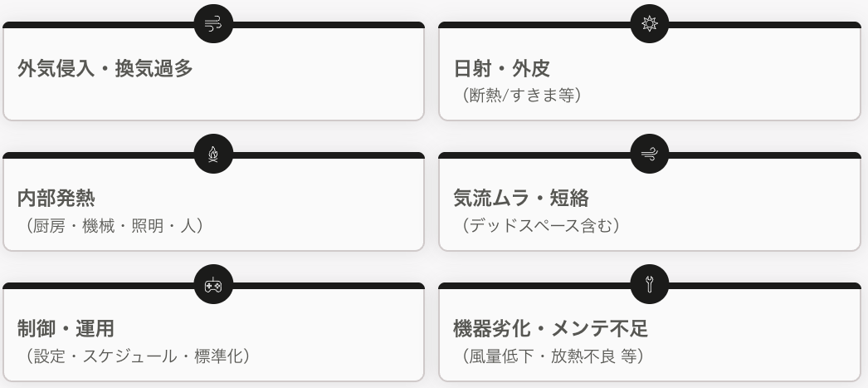Image resolution: width=868 pixels, height=388 pixels.
Task: Choose the 内部発熱 heading
Action: pos(56,199)
